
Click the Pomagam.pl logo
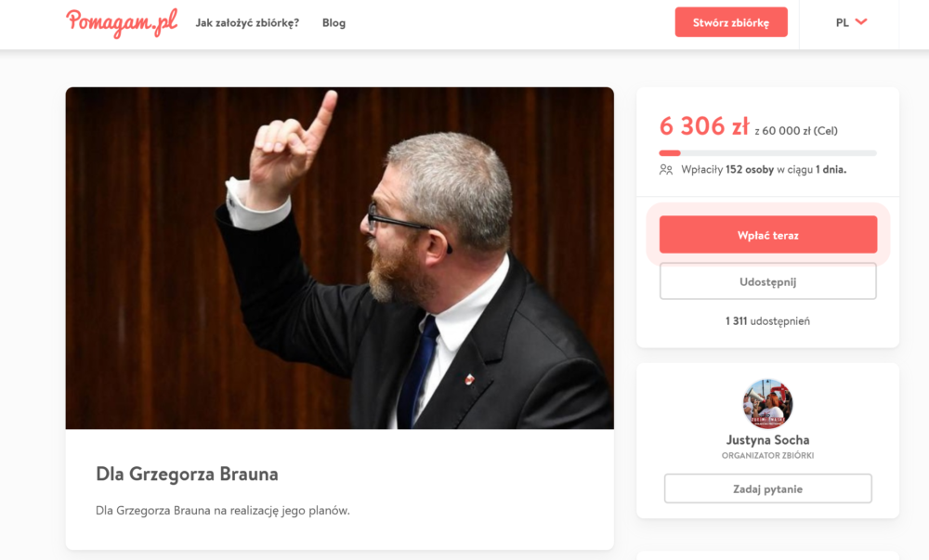[122, 22]
